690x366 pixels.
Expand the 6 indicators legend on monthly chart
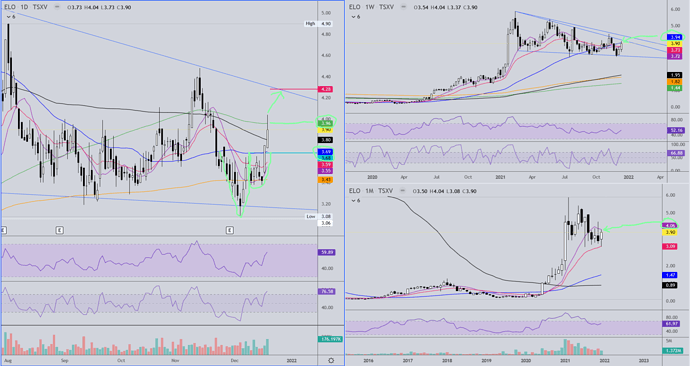click(x=356, y=201)
